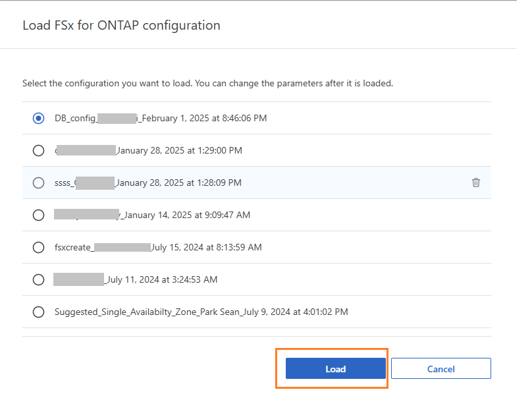Click empty area of highlighted ssss_ row
532x398 pixels.
pos(356,183)
